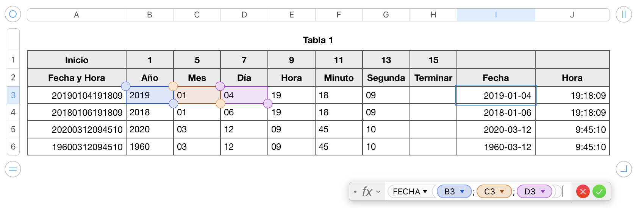644x208 pixels.
Task: Click cell containing 20200312094510
Action: pos(87,130)
